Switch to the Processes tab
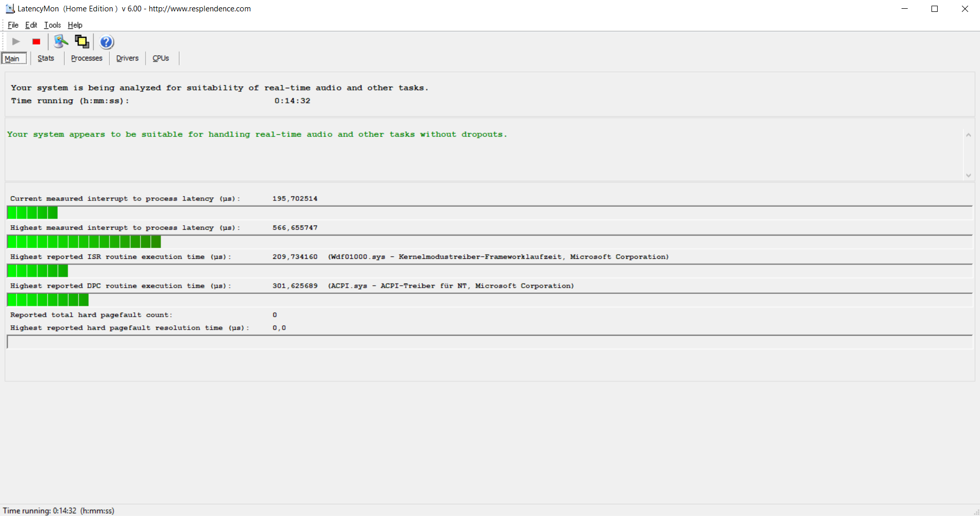 pyautogui.click(x=86, y=58)
